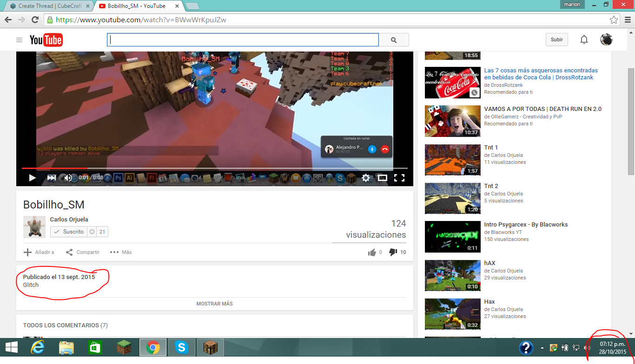
Task: Open Windows Store from taskbar
Action: [x=95, y=347]
